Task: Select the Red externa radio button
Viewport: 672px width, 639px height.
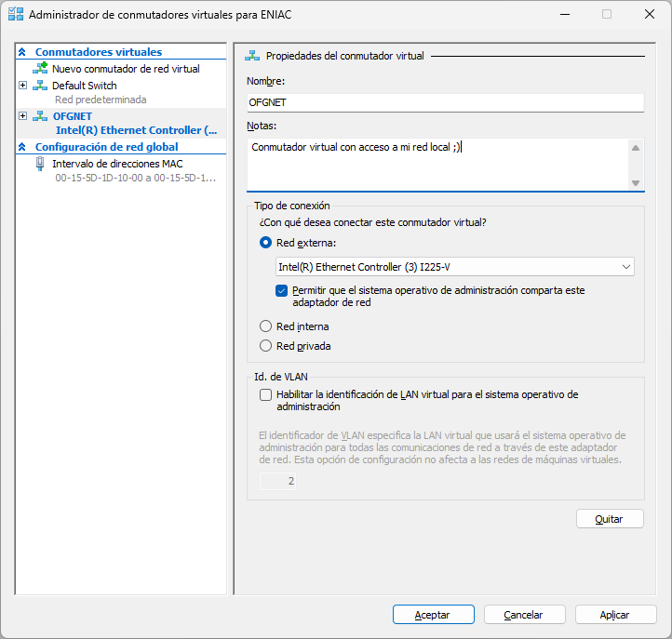Action: [265, 243]
